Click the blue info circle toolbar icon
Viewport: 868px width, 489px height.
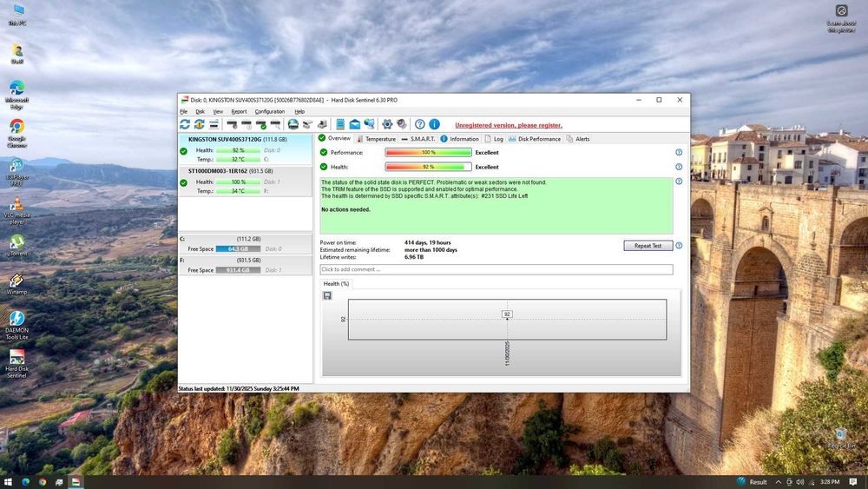point(435,124)
